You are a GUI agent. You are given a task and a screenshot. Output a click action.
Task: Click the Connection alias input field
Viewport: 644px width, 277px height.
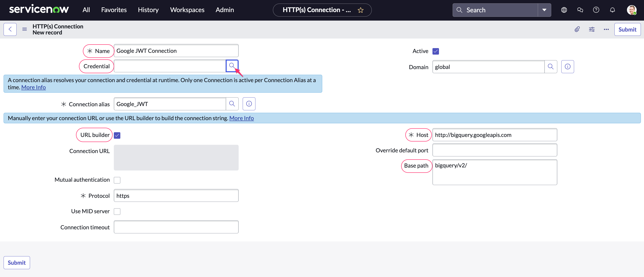(x=170, y=104)
